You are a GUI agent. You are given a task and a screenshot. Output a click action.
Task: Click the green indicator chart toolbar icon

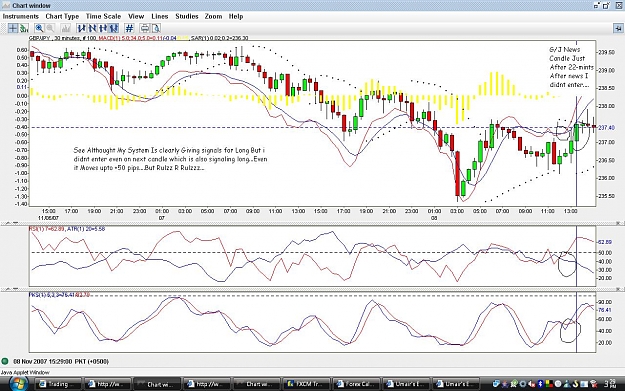[x=24, y=28]
